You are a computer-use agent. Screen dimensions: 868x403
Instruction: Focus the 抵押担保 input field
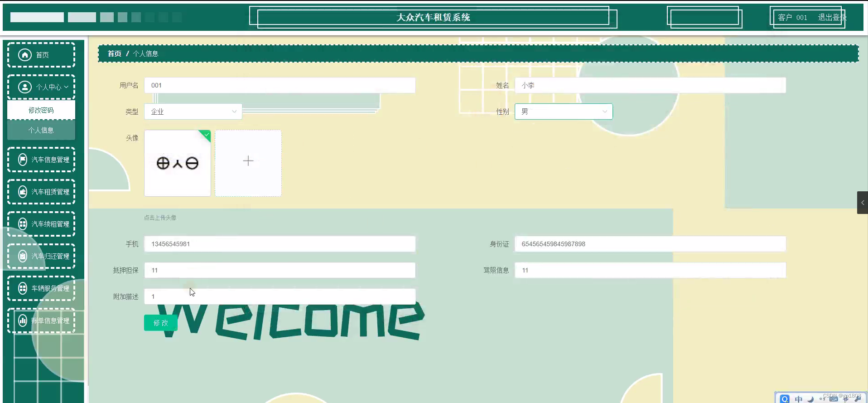pyautogui.click(x=280, y=270)
